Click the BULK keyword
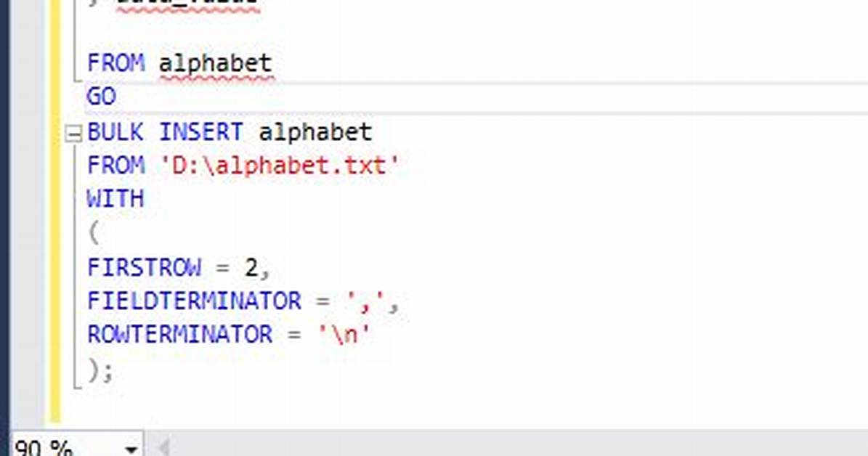This screenshot has height=456, width=868. pos(115,131)
